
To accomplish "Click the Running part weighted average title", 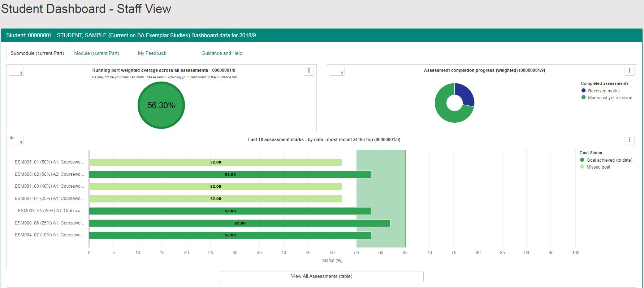I will tap(164, 70).
